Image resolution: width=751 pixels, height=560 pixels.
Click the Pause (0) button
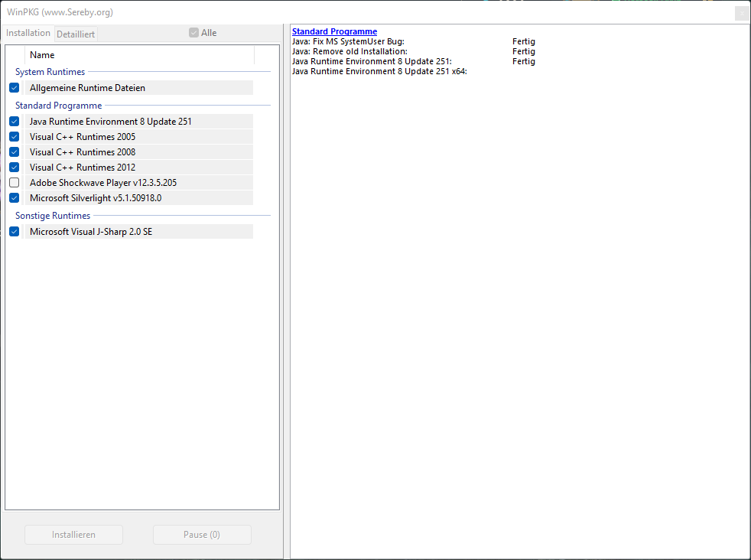(202, 535)
